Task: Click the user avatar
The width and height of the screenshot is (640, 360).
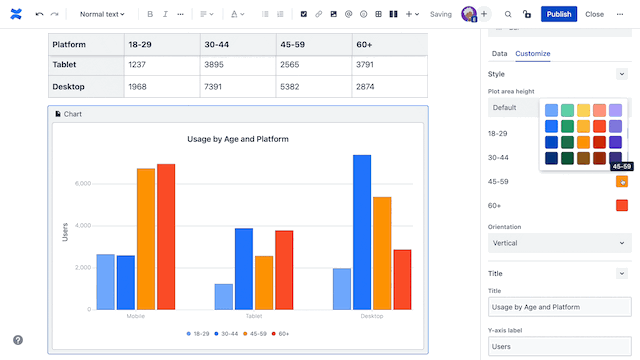Action: tap(469, 14)
